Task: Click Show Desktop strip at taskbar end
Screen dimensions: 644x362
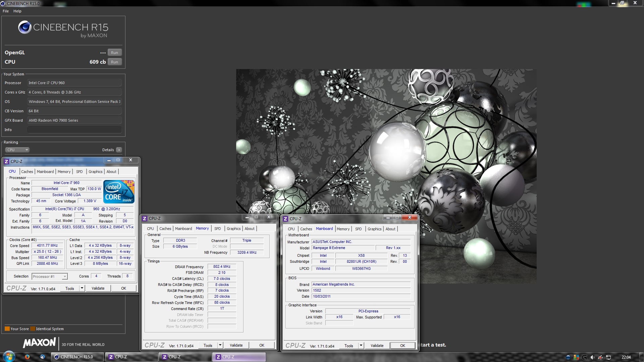Action: pos(641,357)
